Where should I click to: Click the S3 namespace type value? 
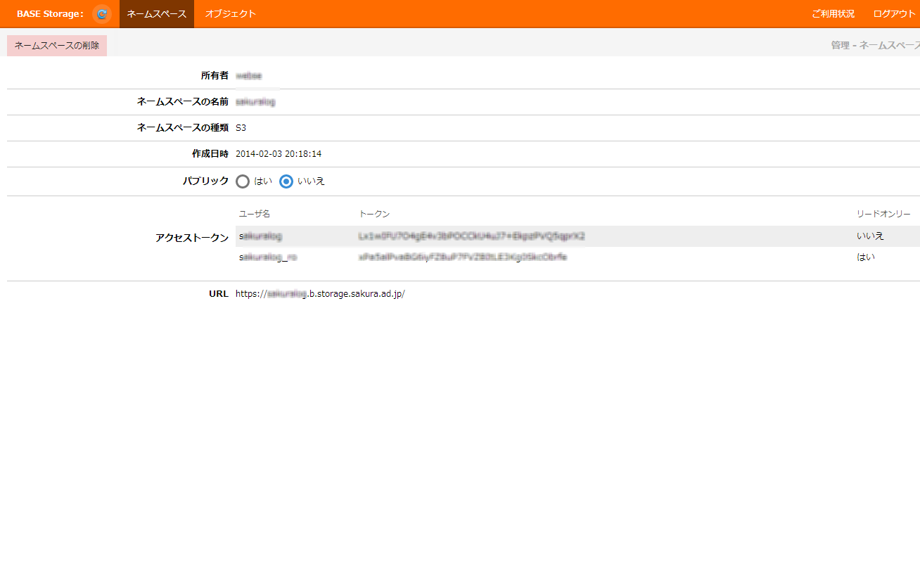click(241, 128)
